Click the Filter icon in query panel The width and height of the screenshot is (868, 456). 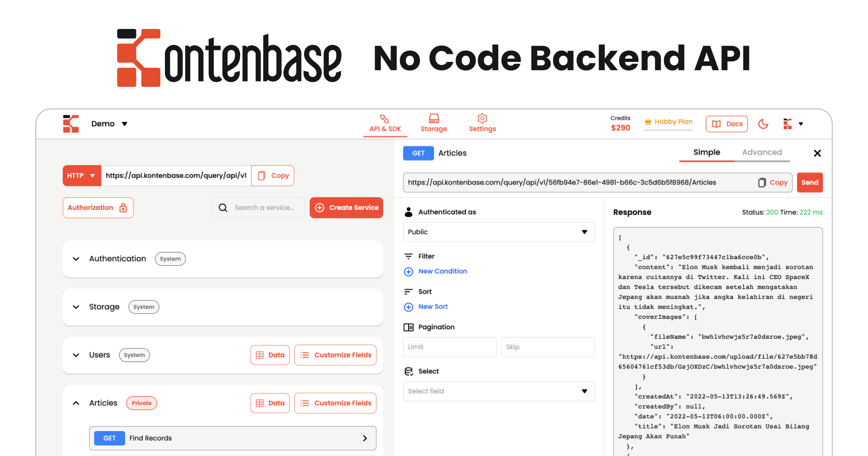409,256
